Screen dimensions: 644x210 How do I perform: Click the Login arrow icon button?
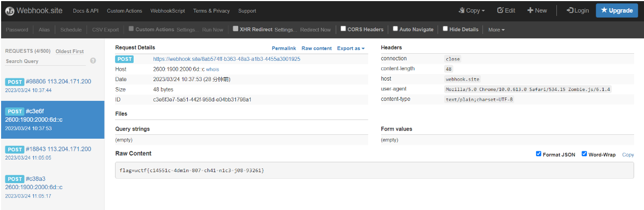[x=577, y=10]
